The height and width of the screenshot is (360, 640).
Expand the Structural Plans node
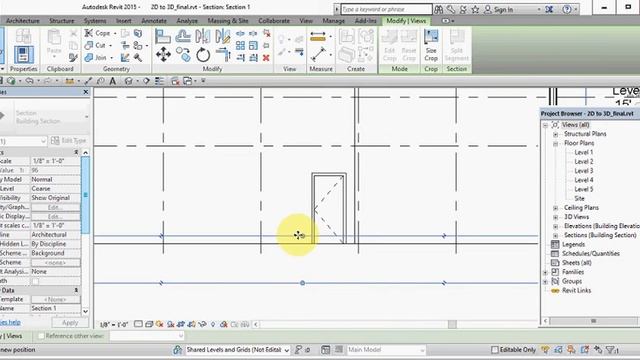(556, 134)
